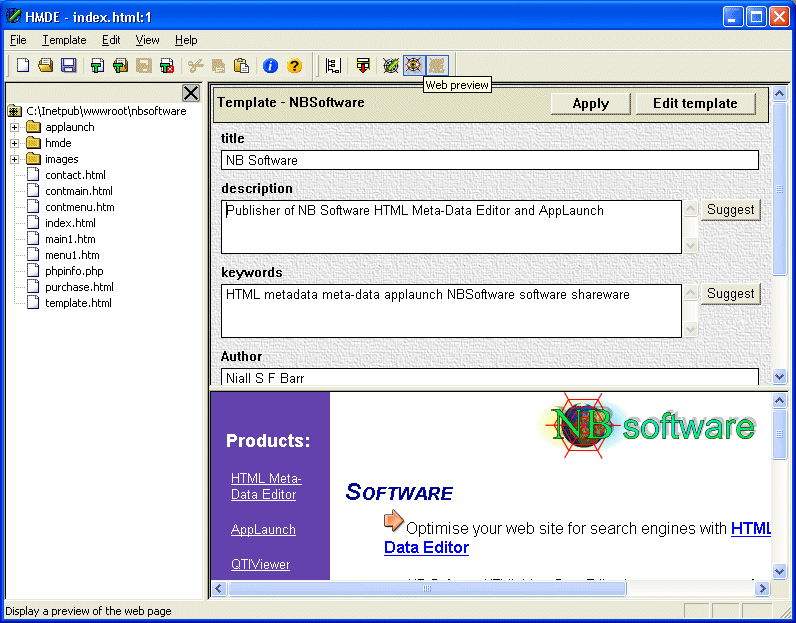Open the View menu

coord(147,40)
